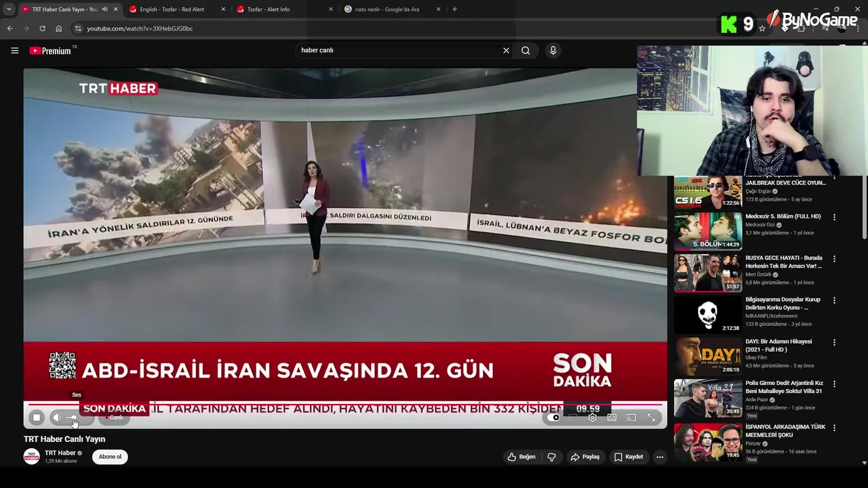The width and height of the screenshot is (868, 488).
Task: Mute the video with the speaker icon
Action: (57, 418)
